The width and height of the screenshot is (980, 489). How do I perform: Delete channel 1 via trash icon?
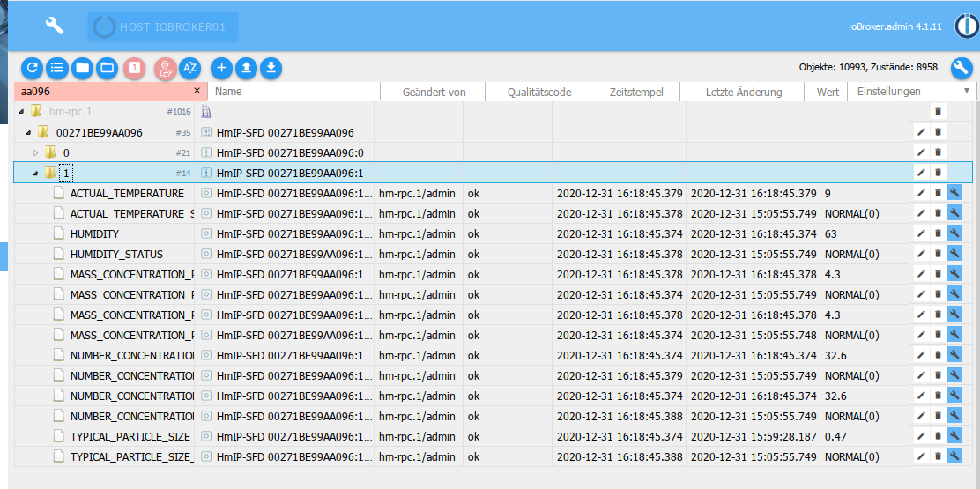click(x=938, y=173)
